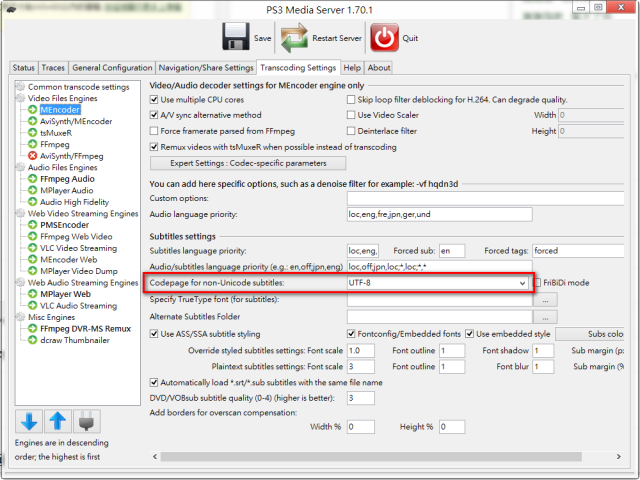
Task: Click green icon beside PMSEncoder
Action: click(x=33, y=225)
